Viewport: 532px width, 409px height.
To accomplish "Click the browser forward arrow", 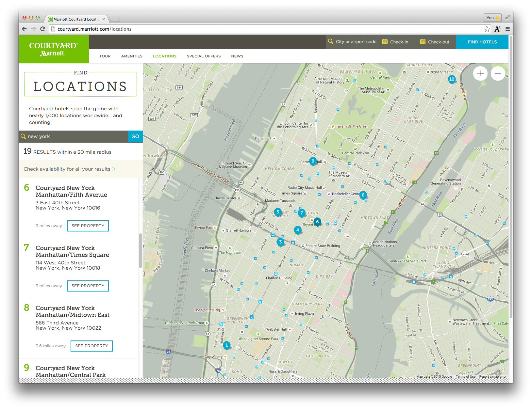I will coord(33,29).
